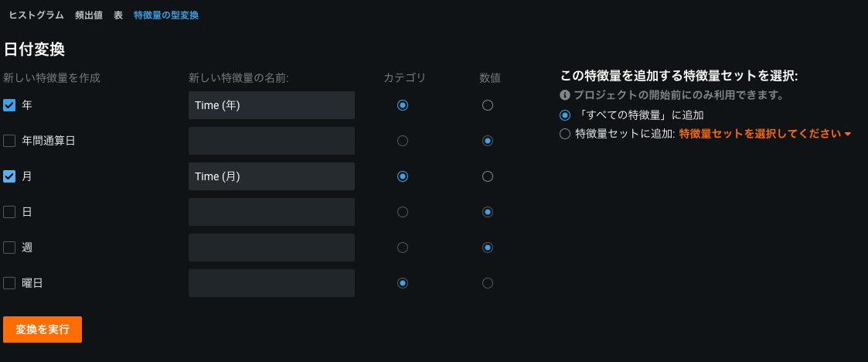
Task: Click the Time (年) name input field
Action: click(x=271, y=105)
